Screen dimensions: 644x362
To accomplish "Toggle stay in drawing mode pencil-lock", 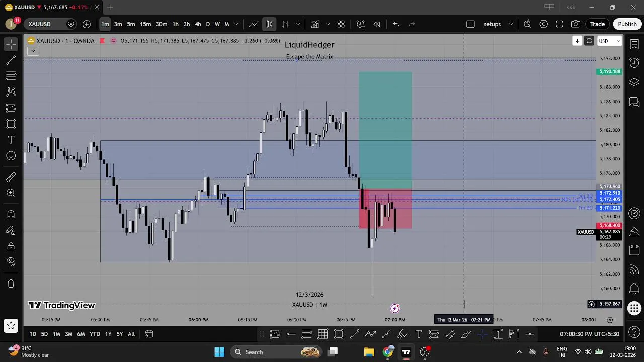I will (x=11, y=230).
